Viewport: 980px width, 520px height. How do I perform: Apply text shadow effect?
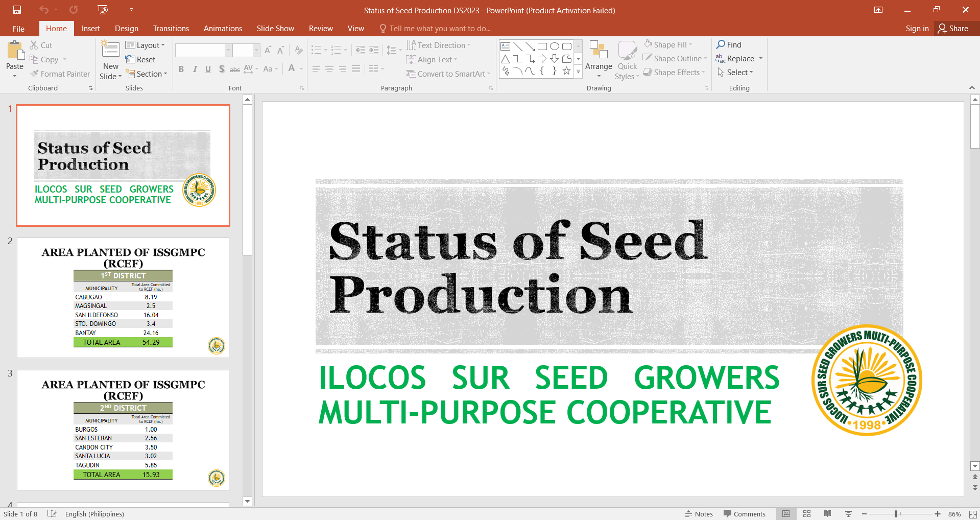(222, 69)
